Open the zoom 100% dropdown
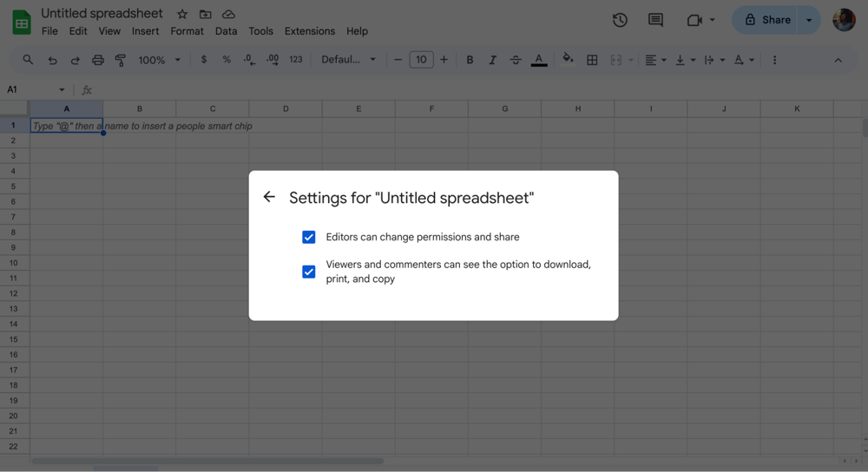868x472 pixels. [x=160, y=60]
